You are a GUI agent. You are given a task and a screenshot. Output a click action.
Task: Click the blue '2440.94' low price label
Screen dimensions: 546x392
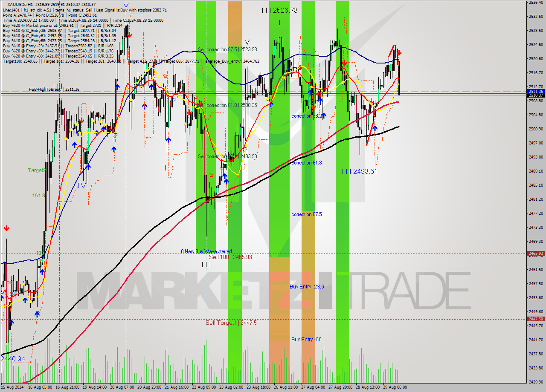[x=13, y=359]
